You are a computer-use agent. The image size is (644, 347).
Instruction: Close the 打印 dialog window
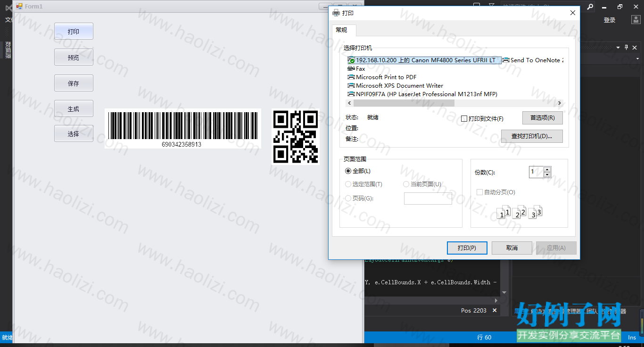[x=573, y=13]
